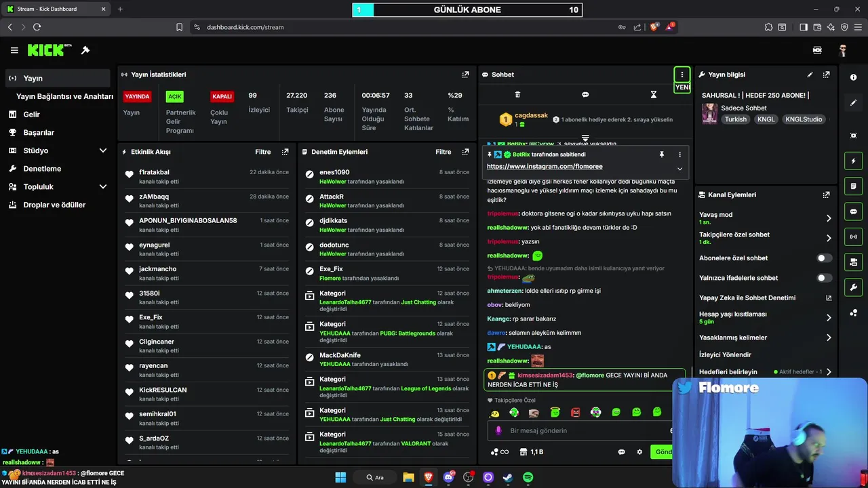Click İzleyici Yönlendir
868x488 pixels.
point(725,354)
